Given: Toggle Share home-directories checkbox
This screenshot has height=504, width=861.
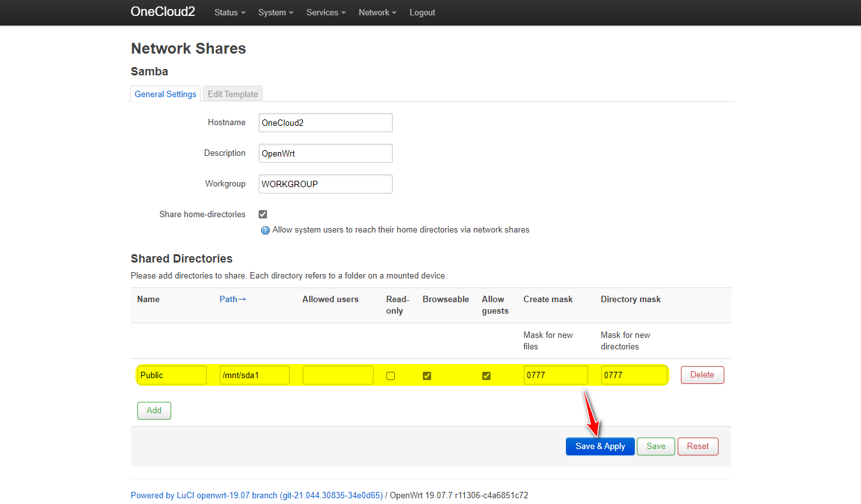Looking at the screenshot, I should pos(263,215).
